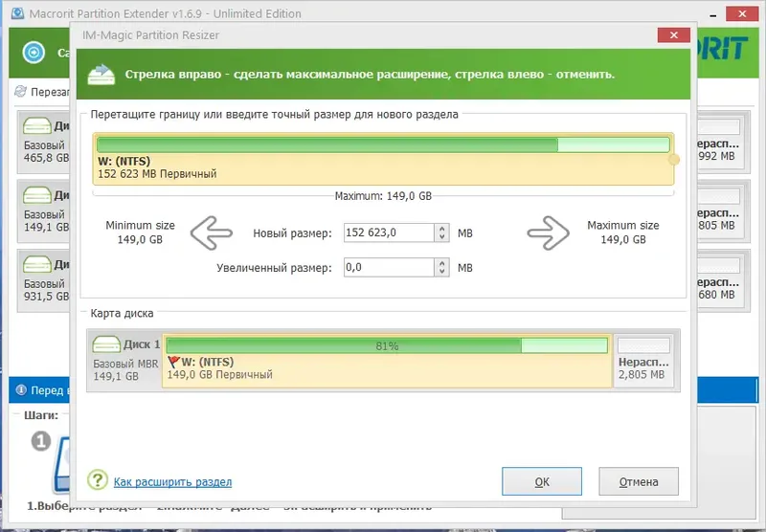
Task: Click the '152 623 MB Первичный' text
Action: tap(157, 174)
